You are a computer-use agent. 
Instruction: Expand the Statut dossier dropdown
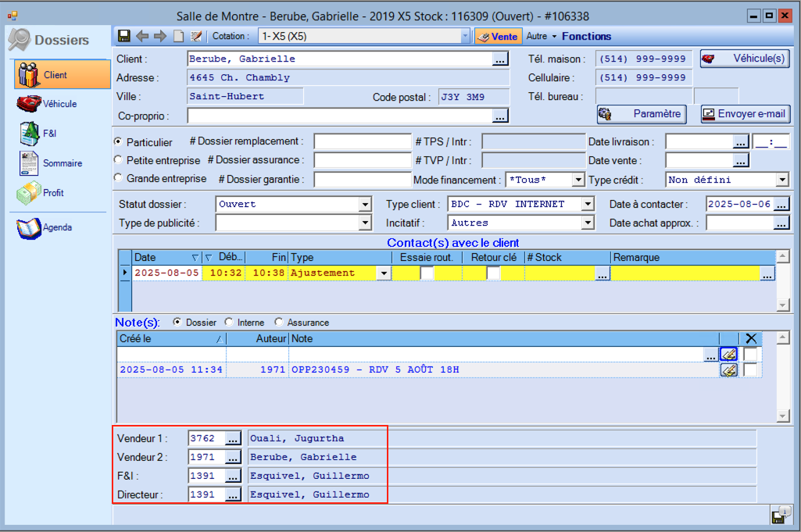tap(364, 205)
